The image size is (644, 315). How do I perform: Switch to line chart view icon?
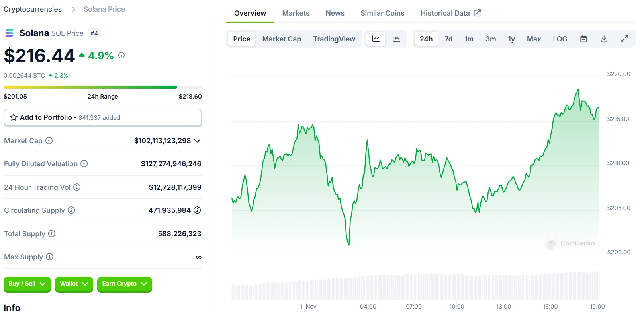(376, 39)
